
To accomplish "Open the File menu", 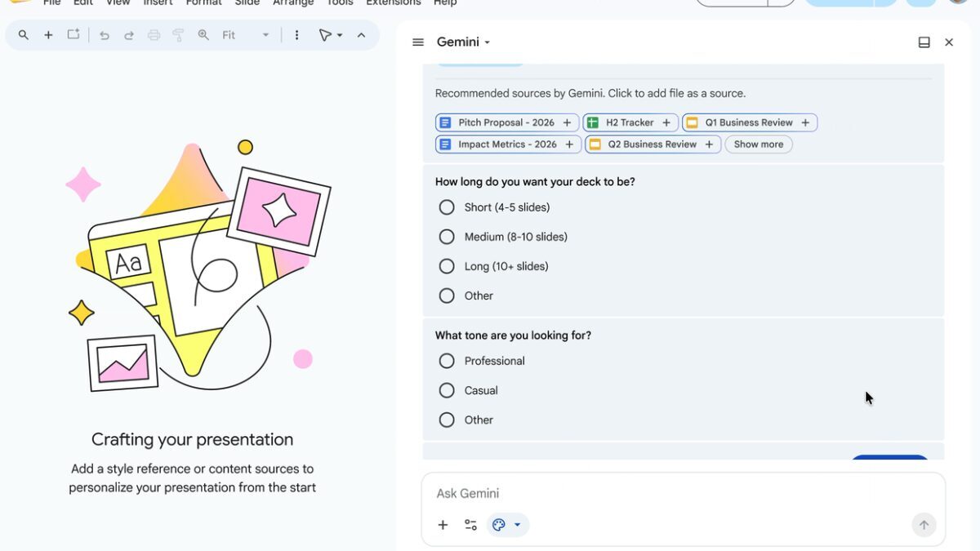I will pyautogui.click(x=51, y=2).
